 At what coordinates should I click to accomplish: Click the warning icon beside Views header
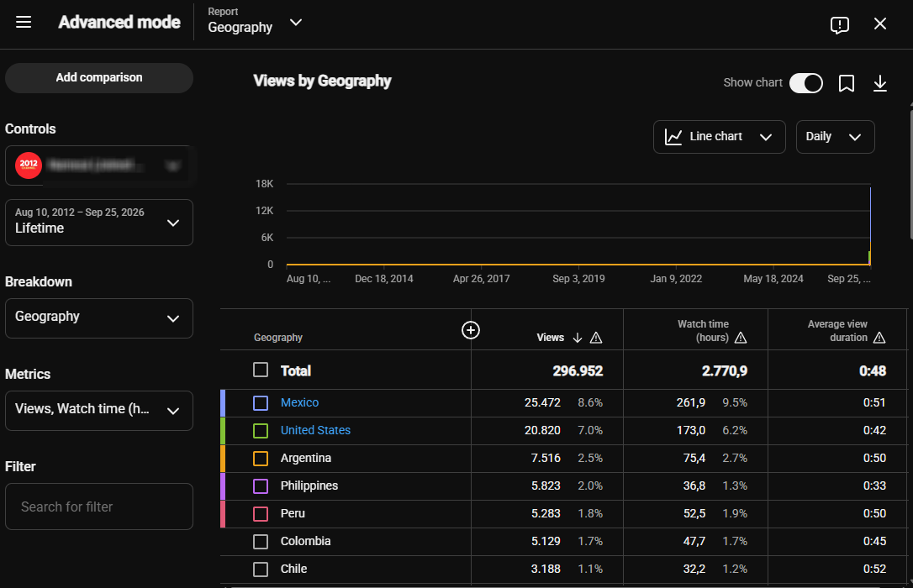tap(596, 338)
